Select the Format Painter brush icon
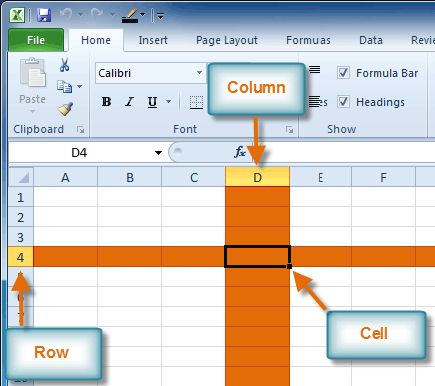Image resolution: width=435 pixels, height=386 pixels. point(65,109)
